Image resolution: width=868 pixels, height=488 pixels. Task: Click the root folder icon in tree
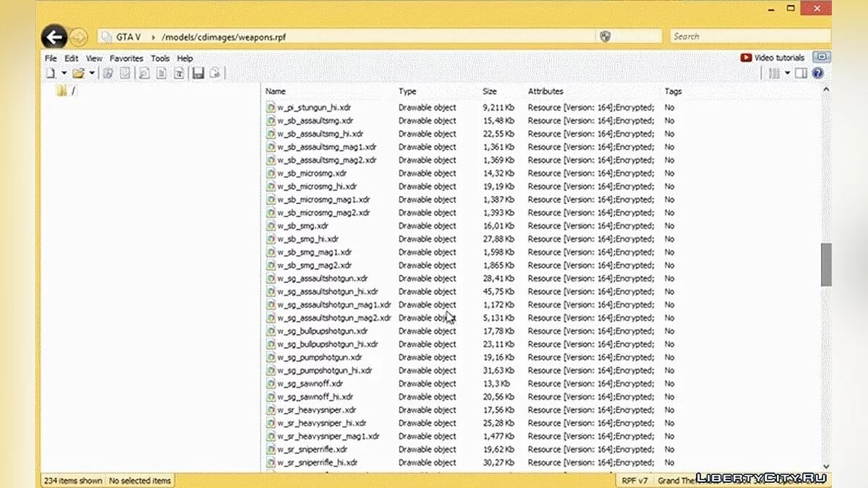(x=61, y=91)
